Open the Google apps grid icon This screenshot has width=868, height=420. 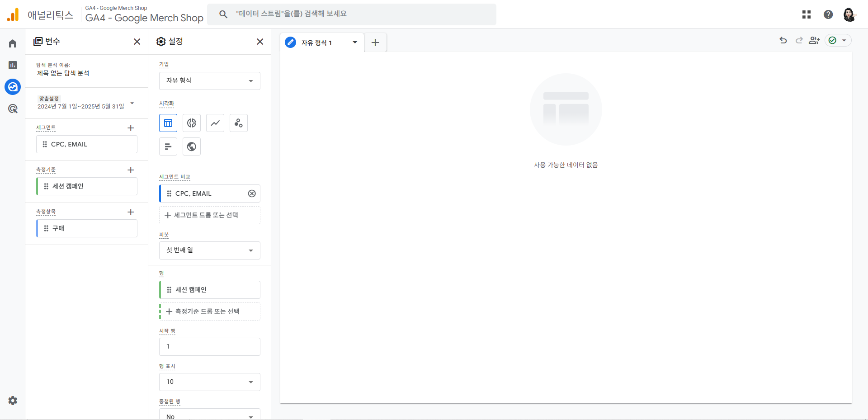pos(807,14)
